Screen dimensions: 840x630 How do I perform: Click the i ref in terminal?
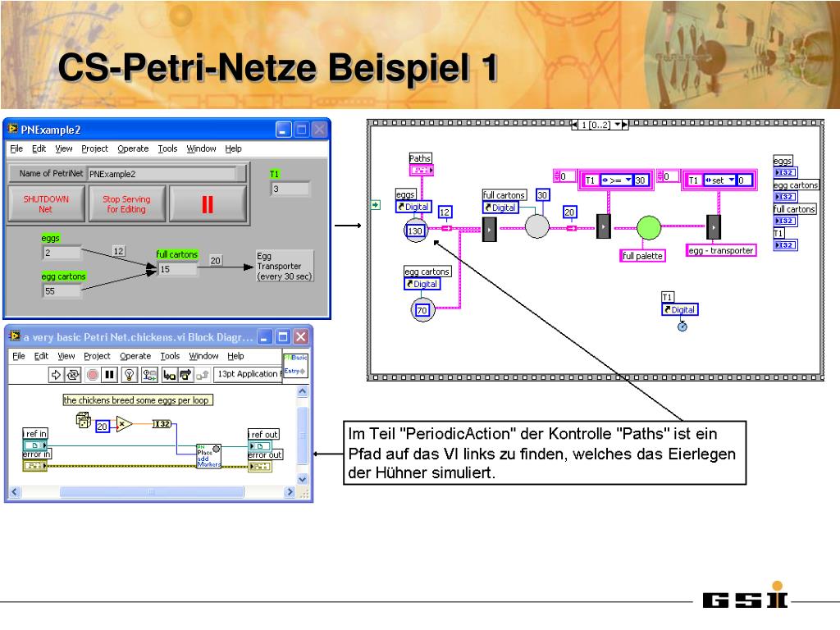[34, 445]
